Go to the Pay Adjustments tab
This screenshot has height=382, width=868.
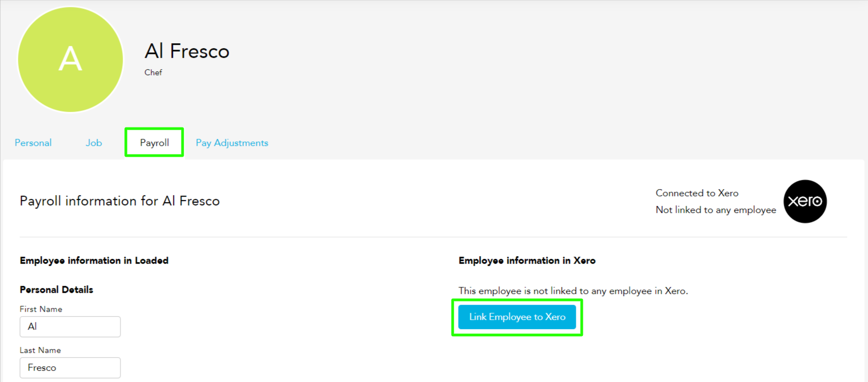pos(232,143)
